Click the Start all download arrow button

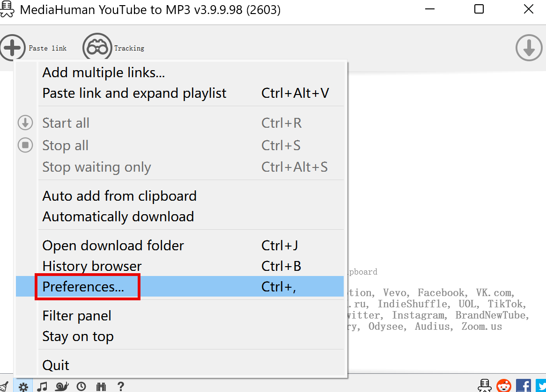[x=529, y=48]
